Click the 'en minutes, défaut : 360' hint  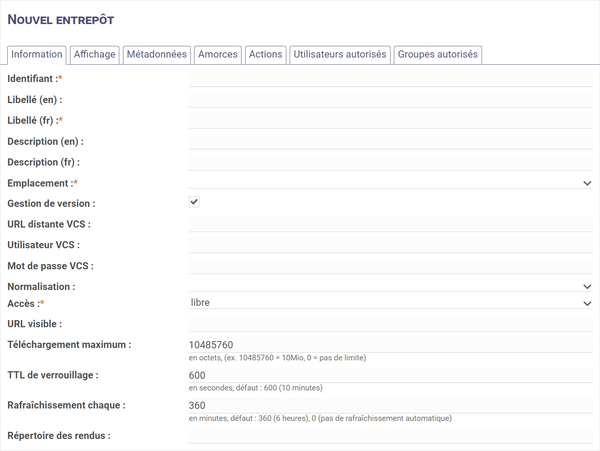(x=320, y=418)
